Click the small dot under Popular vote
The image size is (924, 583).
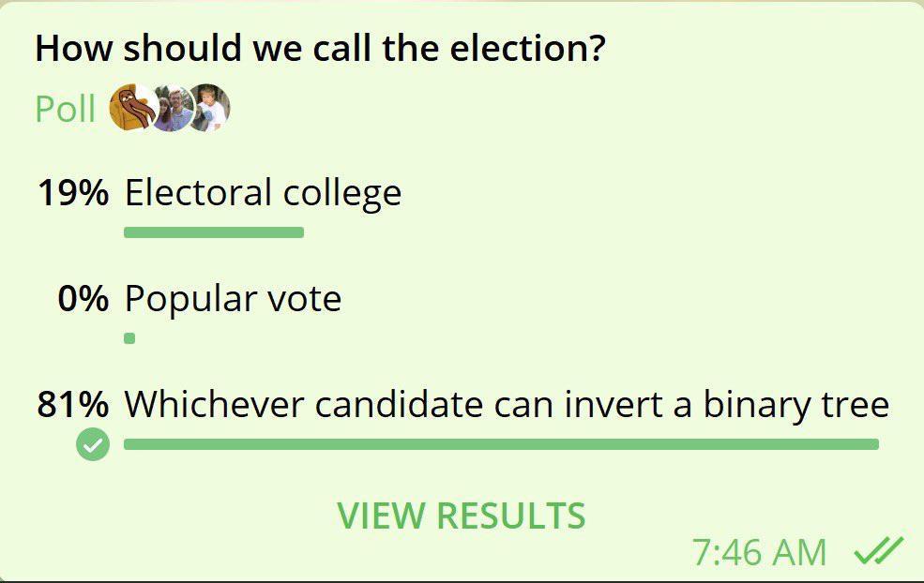pos(129,338)
